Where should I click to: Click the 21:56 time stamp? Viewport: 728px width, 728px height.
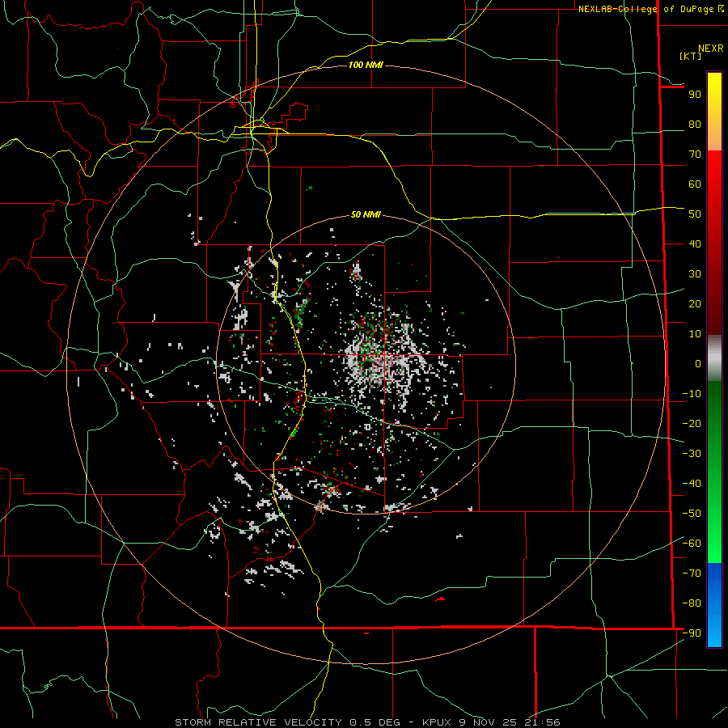542,722
